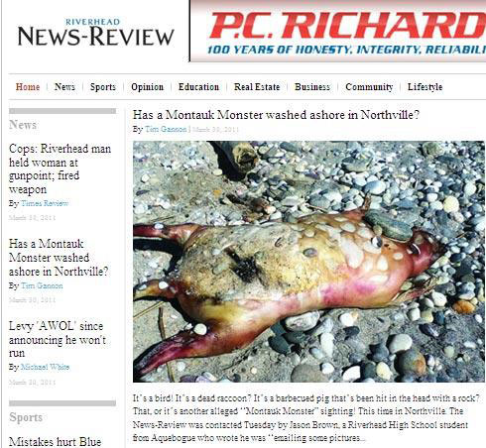Image resolution: width=486 pixels, height=448 pixels.
Task: Open the sidebar gunpoint story headline
Action: click(60, 169)
